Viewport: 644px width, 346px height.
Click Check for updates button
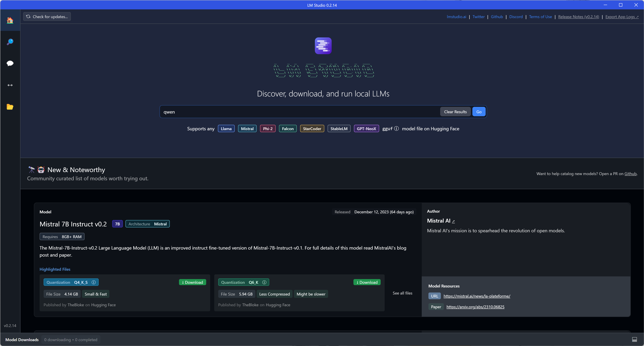[47, 16]
